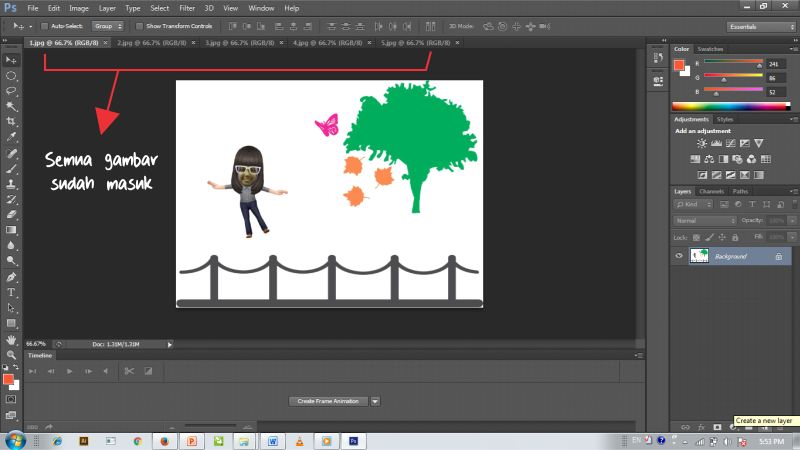Click the G color value field
This screenshot has width=800, height=450.
click(x=776, y=78)
